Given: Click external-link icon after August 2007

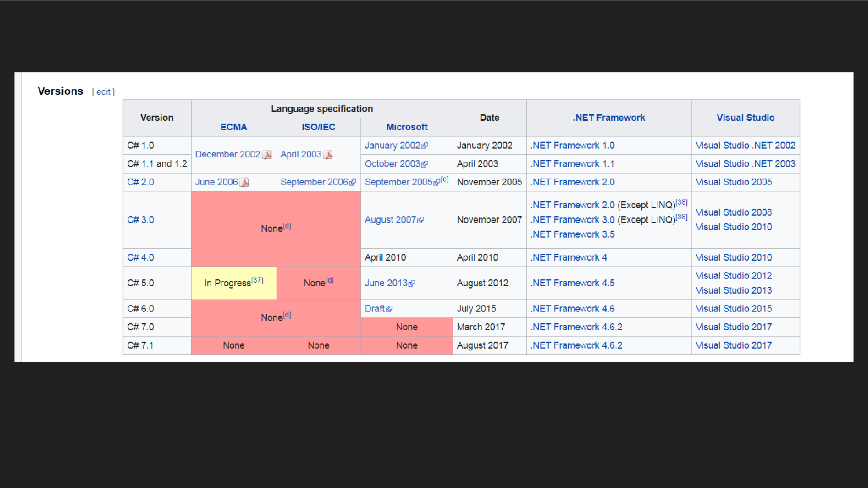Looking at the screenshot, I should (x=421, y=220).
